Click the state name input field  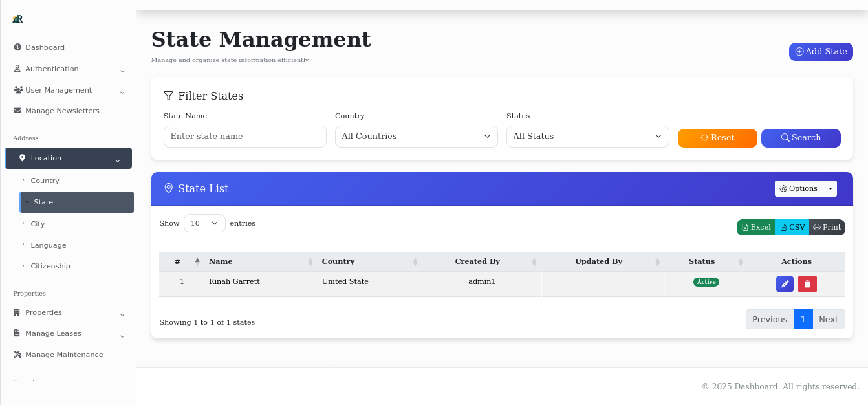tap(244, 137)
